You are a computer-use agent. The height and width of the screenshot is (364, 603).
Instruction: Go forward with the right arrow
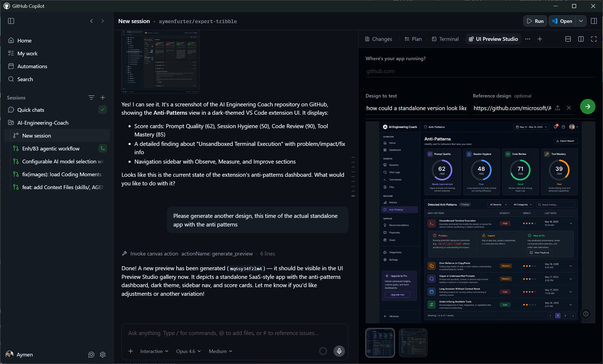[x=103, y=21]
